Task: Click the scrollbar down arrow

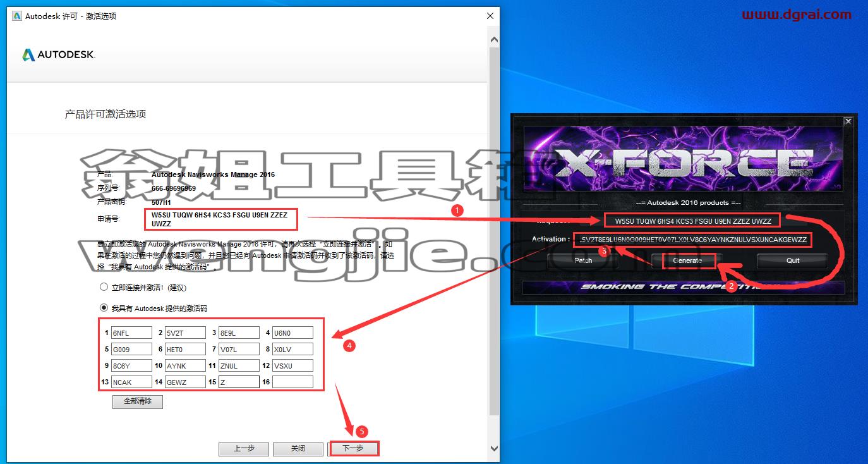Action: (x=494, y=448)
